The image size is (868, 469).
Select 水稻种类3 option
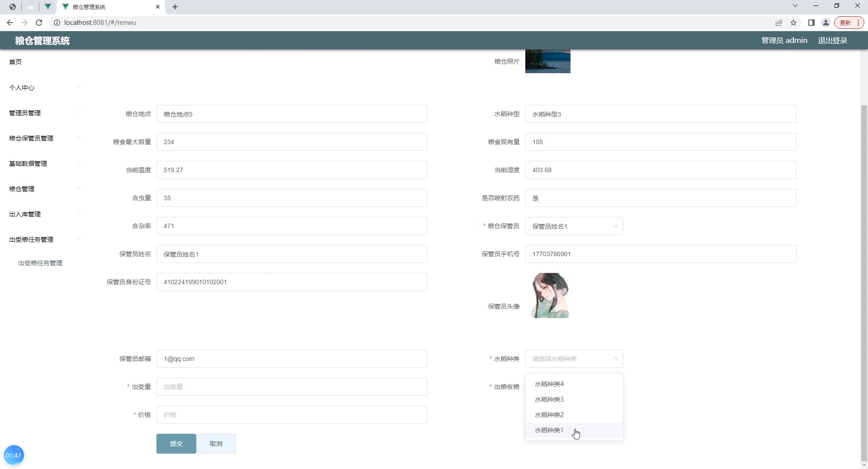[x=574, y=399]
